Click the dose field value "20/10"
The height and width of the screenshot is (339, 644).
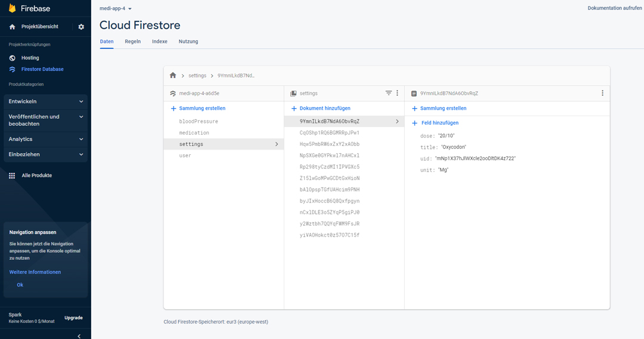click(x=446, y=136)
